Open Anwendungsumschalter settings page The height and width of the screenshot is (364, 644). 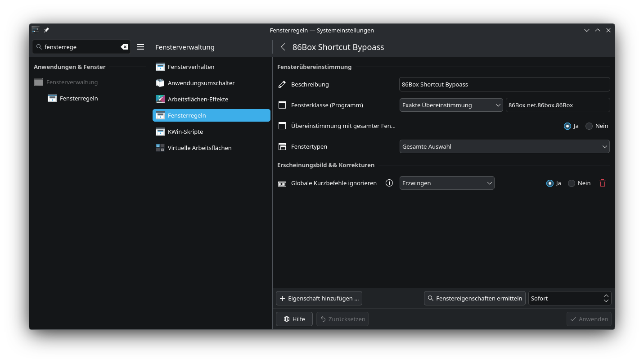tap(212, 83)
